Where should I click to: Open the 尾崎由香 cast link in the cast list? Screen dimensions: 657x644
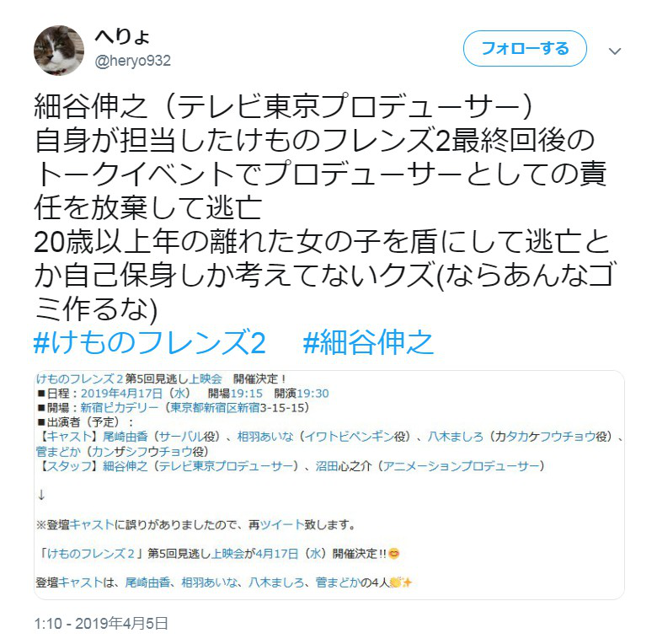pyautogui.click(x=126, y=437)
